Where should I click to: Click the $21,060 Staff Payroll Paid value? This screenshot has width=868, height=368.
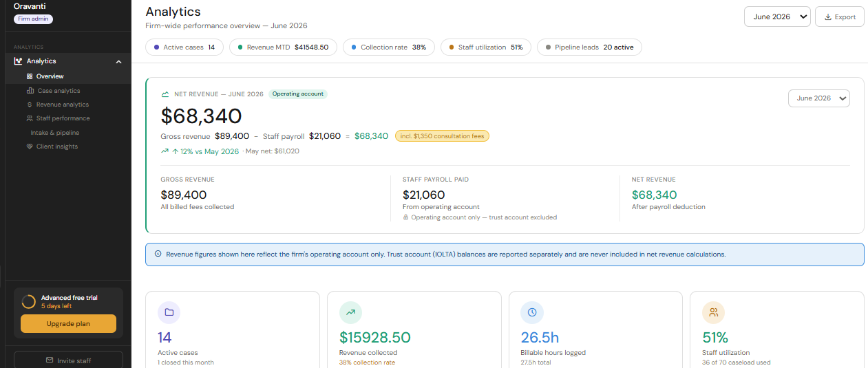tap(424, 195)
